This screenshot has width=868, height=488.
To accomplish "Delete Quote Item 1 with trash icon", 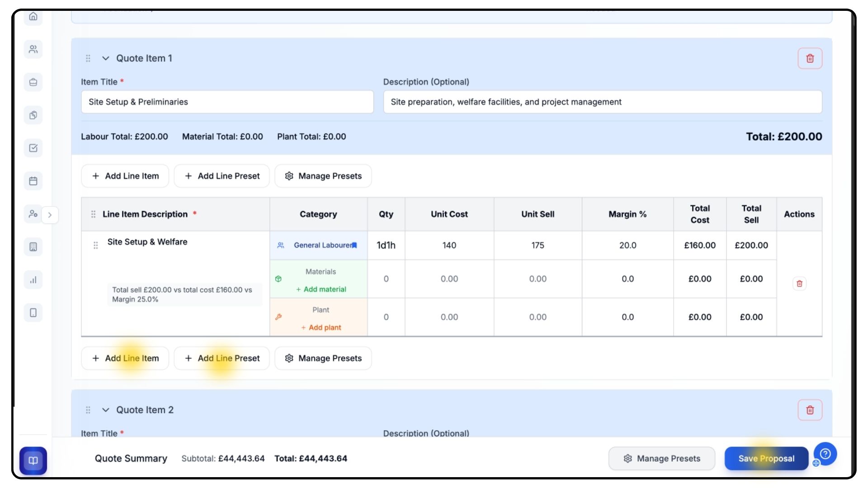I will coord(810,58).
